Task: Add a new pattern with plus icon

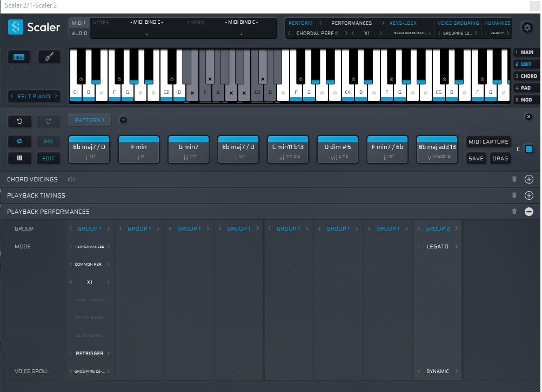Action: 123,120
